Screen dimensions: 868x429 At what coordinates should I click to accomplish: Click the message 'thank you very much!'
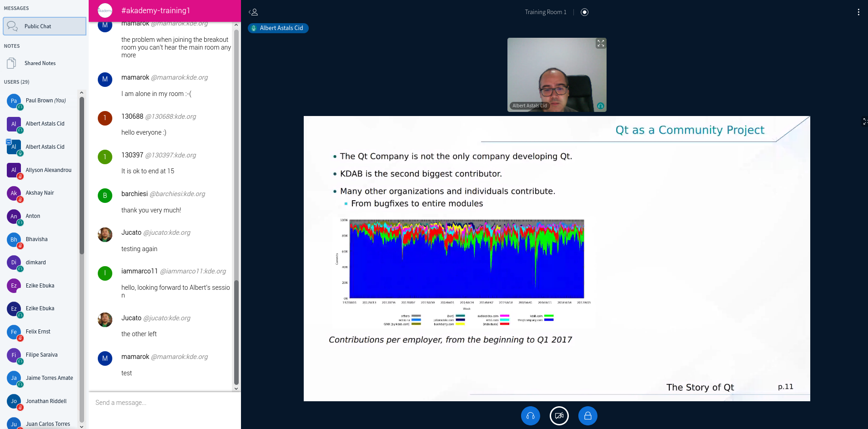(151, 210)
